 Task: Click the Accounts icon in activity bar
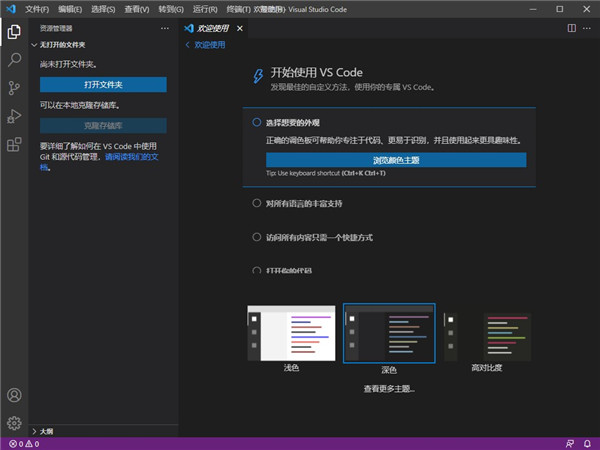14,396
